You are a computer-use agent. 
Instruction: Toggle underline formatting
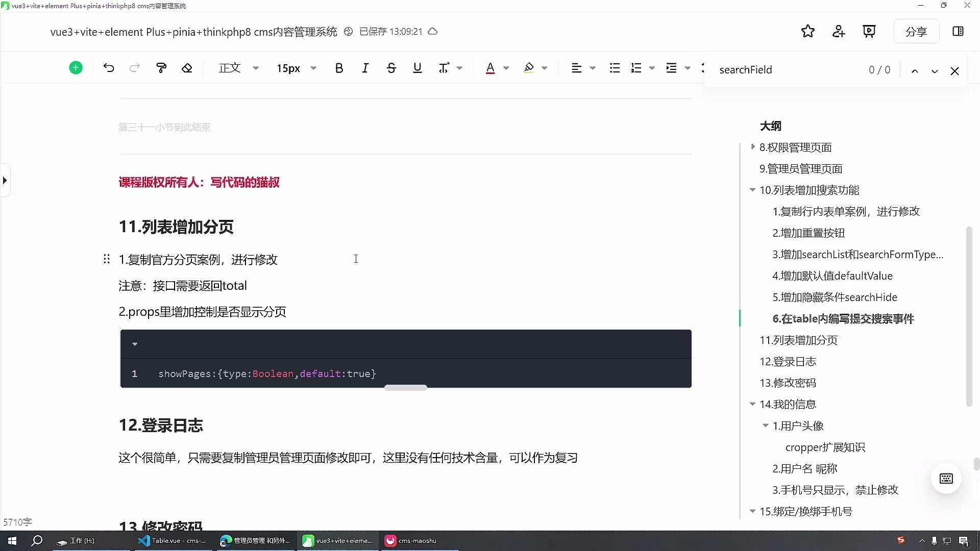(x=417, y=68)
